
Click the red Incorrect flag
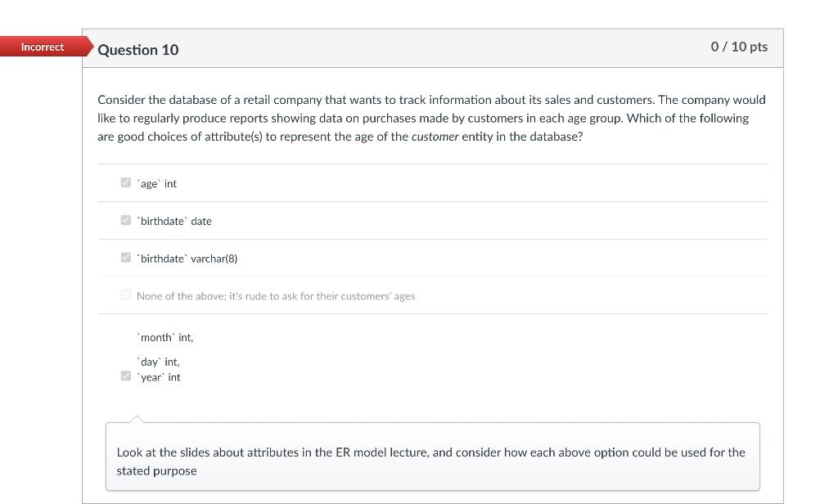43,47
